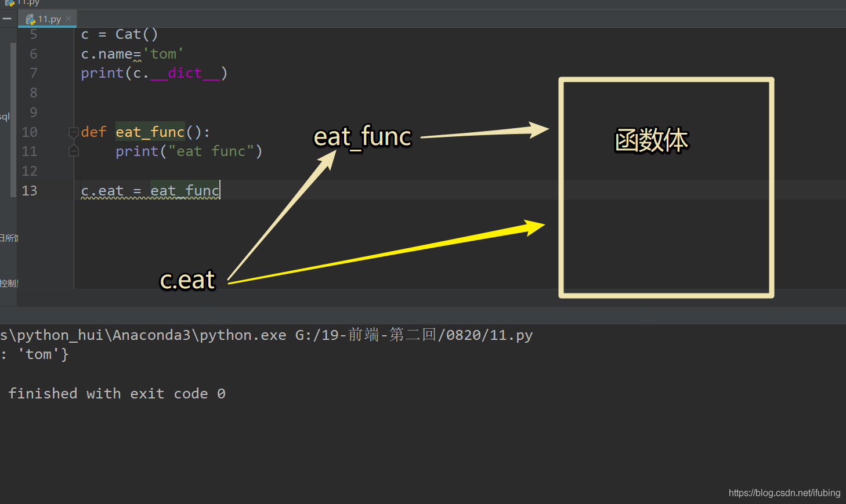This screenshot has width=846, height=504.
Task: Click line number 9 in the gutter
Action: coord(34,113)
